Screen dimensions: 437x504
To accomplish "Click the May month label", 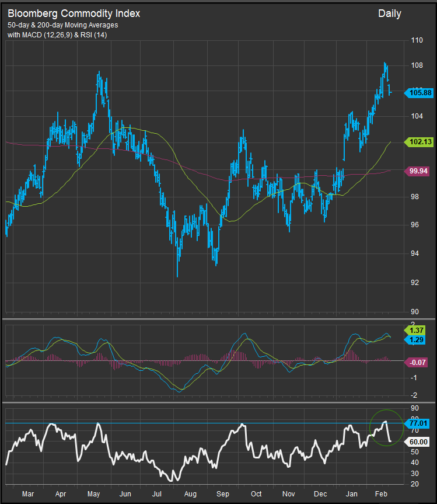I will coord(93,494).
